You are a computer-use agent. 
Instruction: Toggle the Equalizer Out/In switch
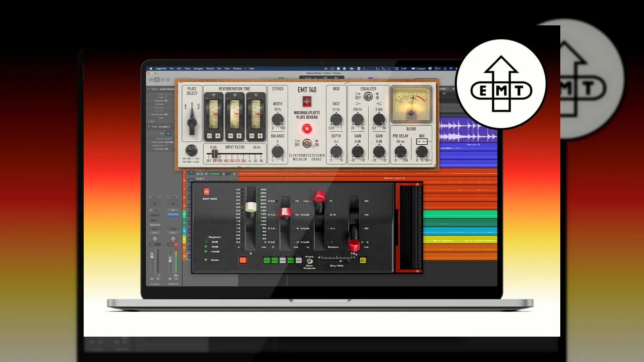pos(368,96)
